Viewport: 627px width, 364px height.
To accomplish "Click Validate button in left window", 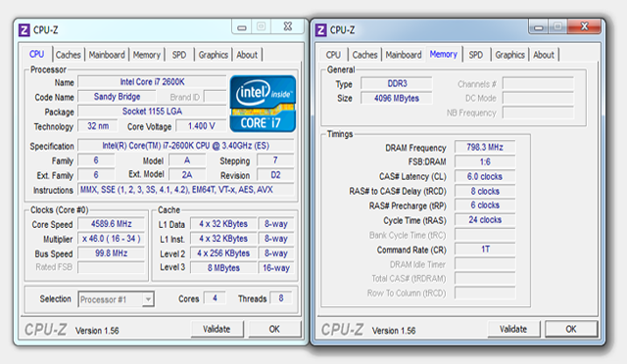I will (217, 329).
